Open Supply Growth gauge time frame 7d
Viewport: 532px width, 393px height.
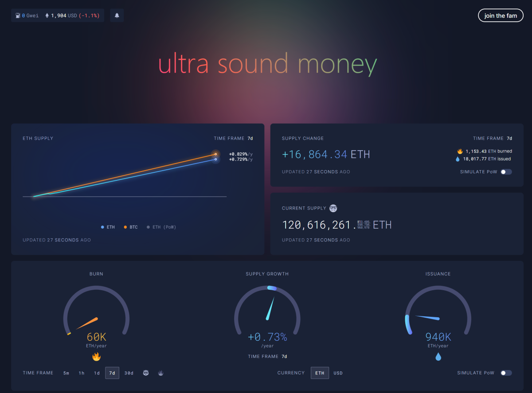[284, 357]
